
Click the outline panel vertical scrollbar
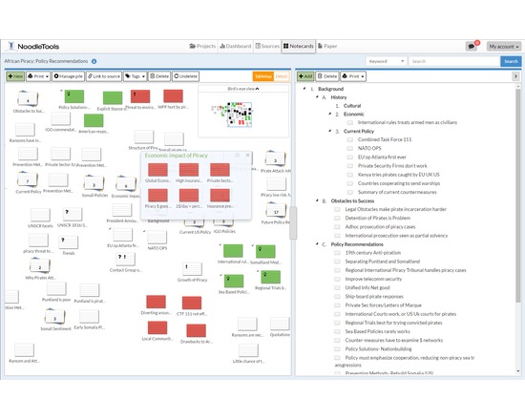coord(518,195)
